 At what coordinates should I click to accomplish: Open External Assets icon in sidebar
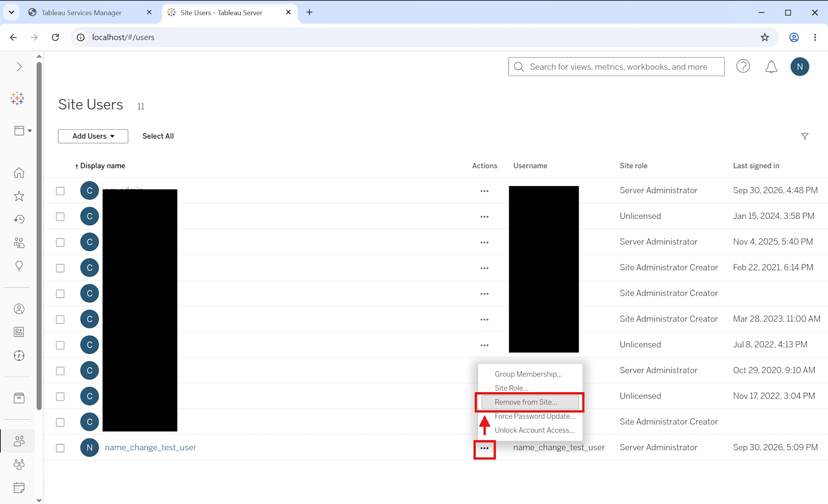[x=19, y=398]
